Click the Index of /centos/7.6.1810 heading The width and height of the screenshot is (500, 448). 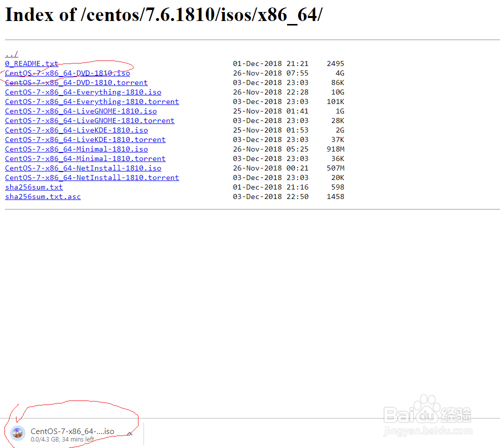164,15
